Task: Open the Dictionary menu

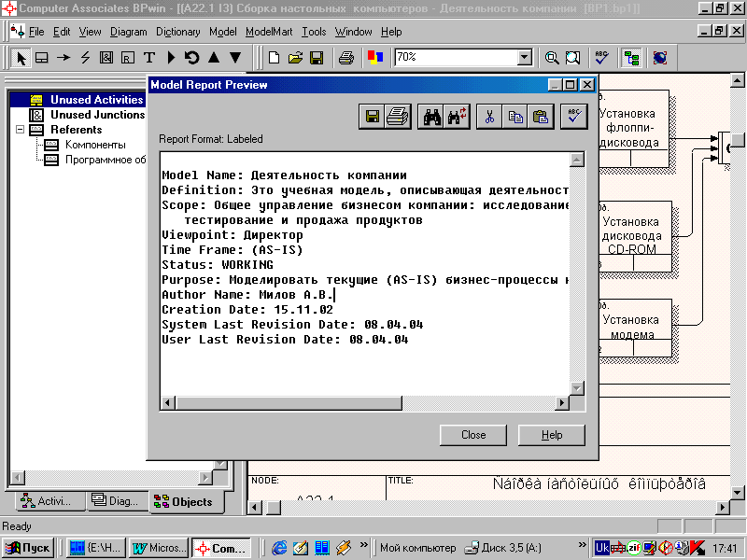Action: click(x=178, y=32)
